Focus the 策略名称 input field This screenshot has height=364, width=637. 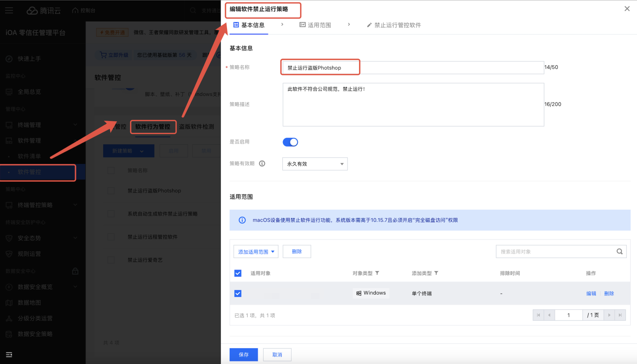[413, 68]
